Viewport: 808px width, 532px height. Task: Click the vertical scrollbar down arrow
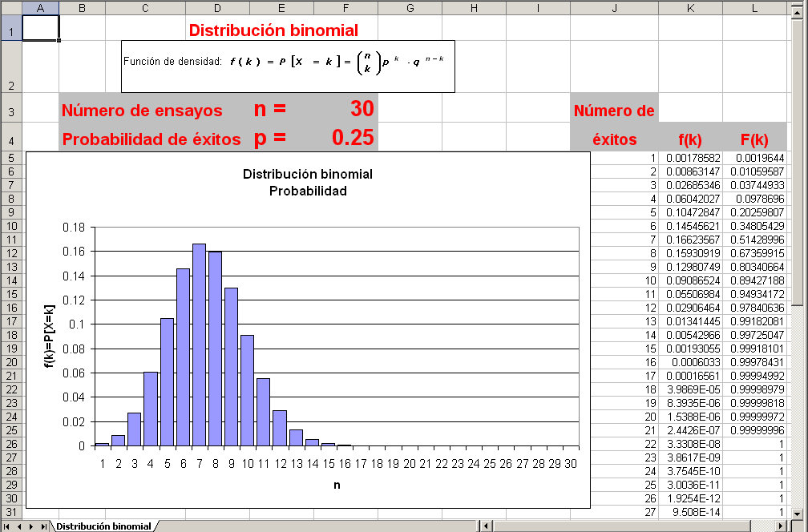pyautogui.click(x=798, y=510)
